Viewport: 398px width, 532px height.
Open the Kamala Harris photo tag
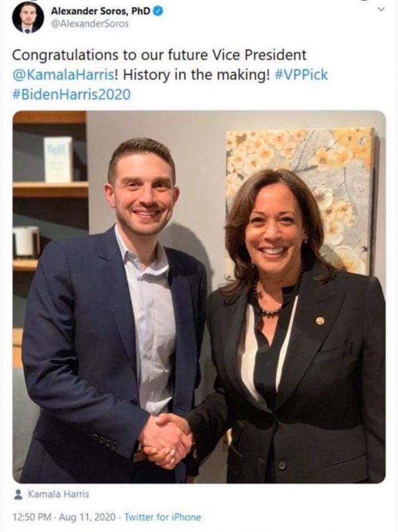click(x=58, y=494)
